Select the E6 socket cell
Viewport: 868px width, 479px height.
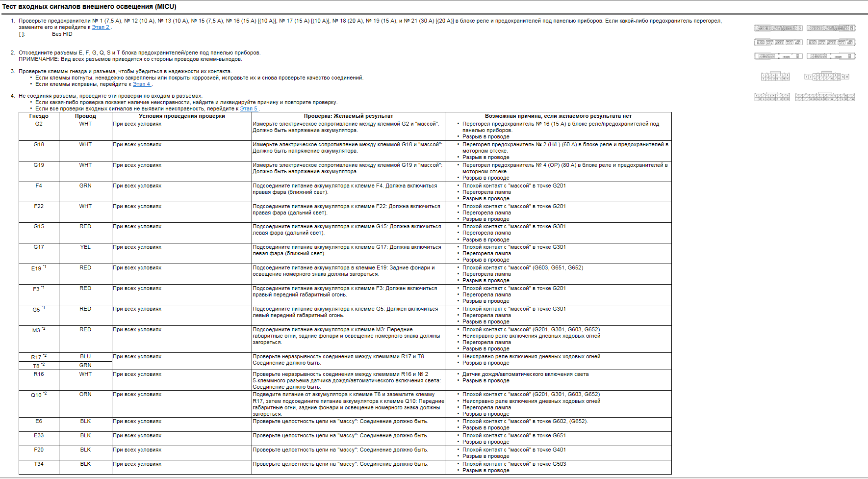point(39,425)
